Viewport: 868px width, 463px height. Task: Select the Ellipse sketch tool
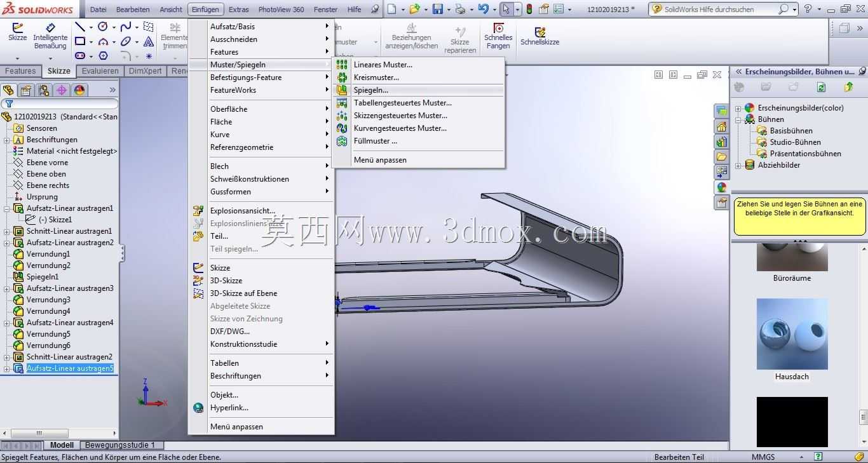(x=126, y=41)
